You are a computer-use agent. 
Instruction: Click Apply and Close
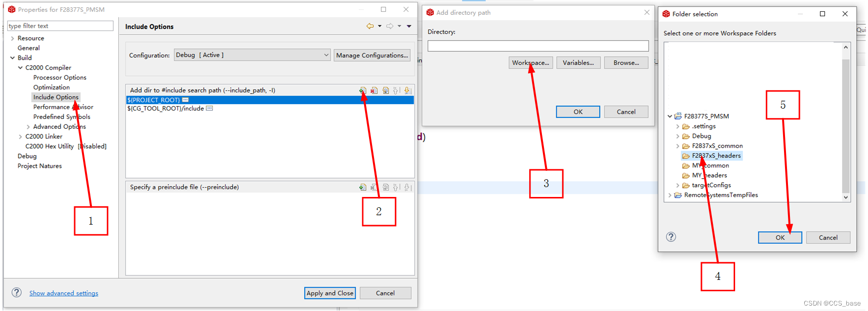coord(330,293)
